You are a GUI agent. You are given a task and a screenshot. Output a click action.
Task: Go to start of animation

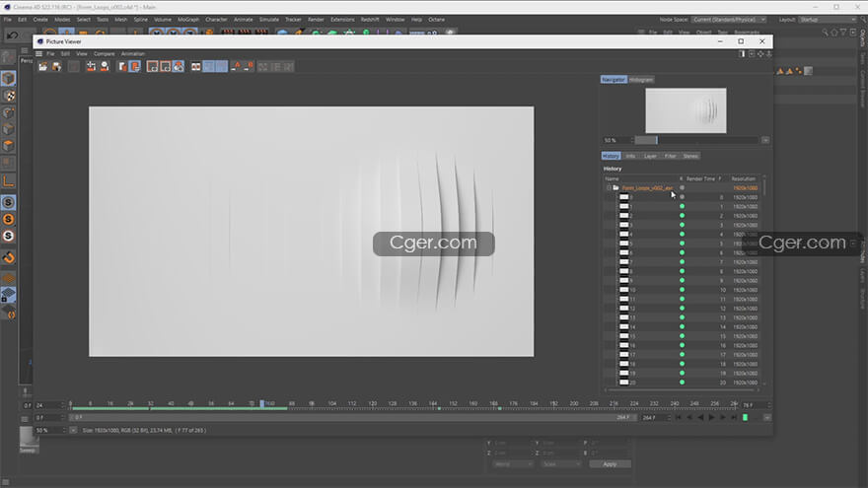point(679,418)
